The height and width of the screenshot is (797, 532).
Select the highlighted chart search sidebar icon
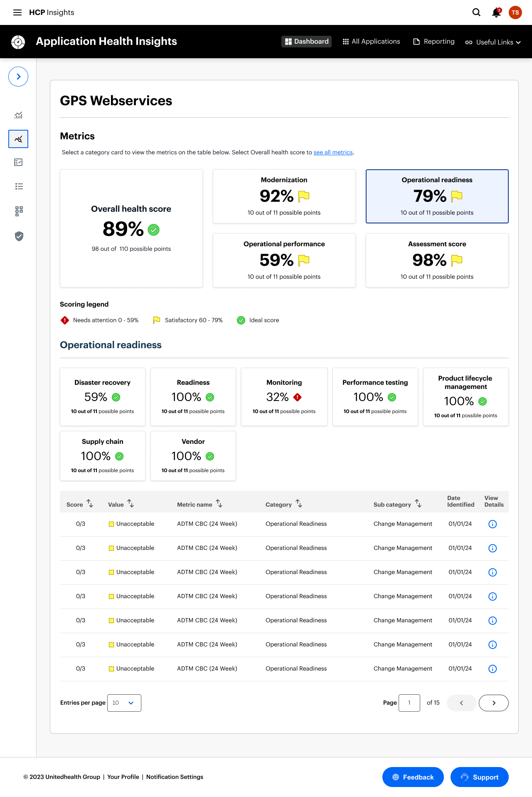[18, 139]
